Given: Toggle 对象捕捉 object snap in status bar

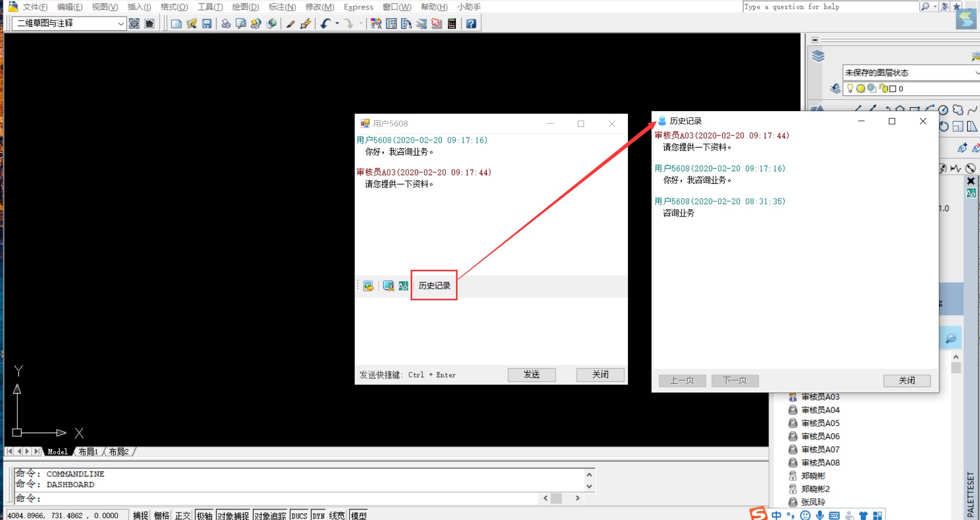Looking at the screenshot, I should 233,515.
